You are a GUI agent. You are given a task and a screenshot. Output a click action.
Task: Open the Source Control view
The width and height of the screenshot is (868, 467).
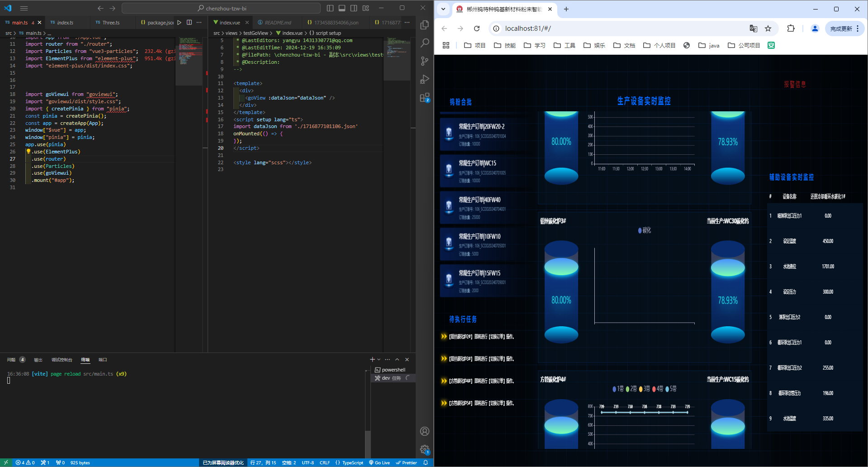pos(424,61)
